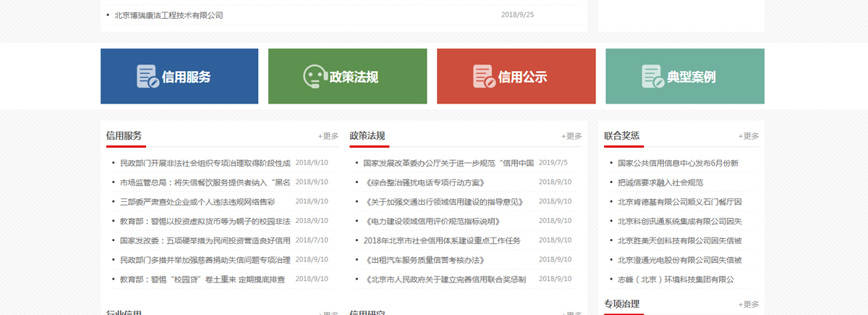Open article 国家发改委：五项硬举措为民间投资营造良好信用

pyautogui.click(x=205, y=240)
